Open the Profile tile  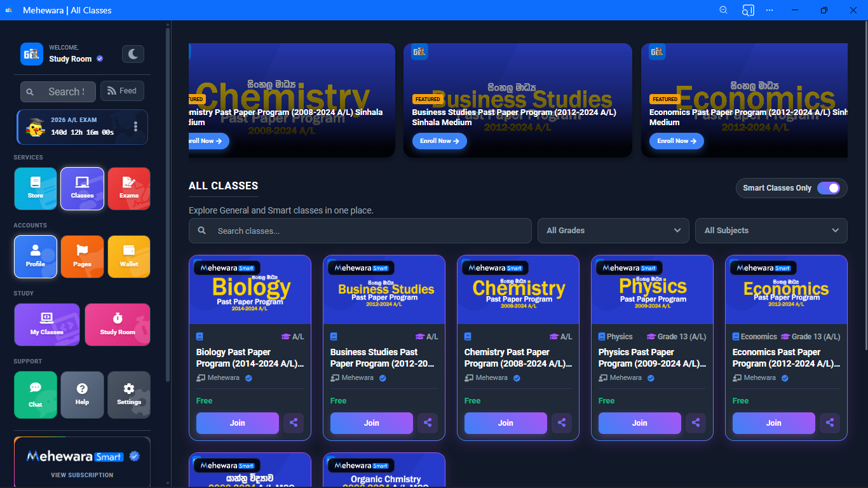point(36,257)
